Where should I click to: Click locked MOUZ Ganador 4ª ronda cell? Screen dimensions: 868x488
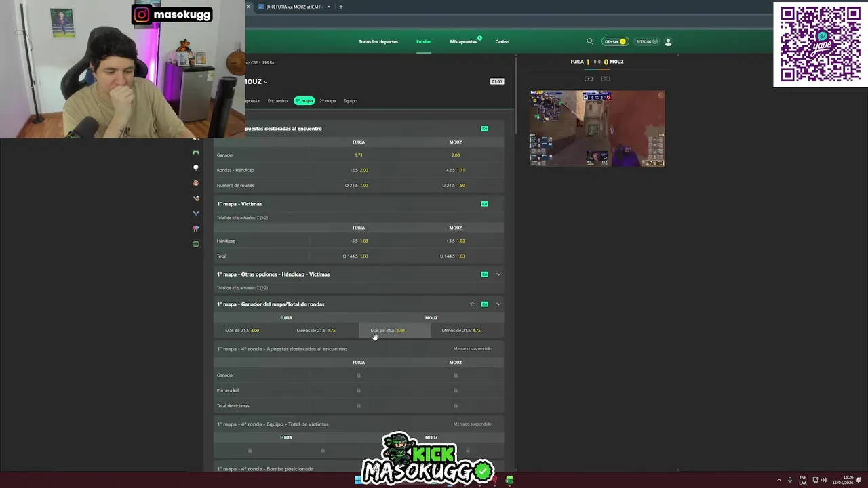[456, 375]
